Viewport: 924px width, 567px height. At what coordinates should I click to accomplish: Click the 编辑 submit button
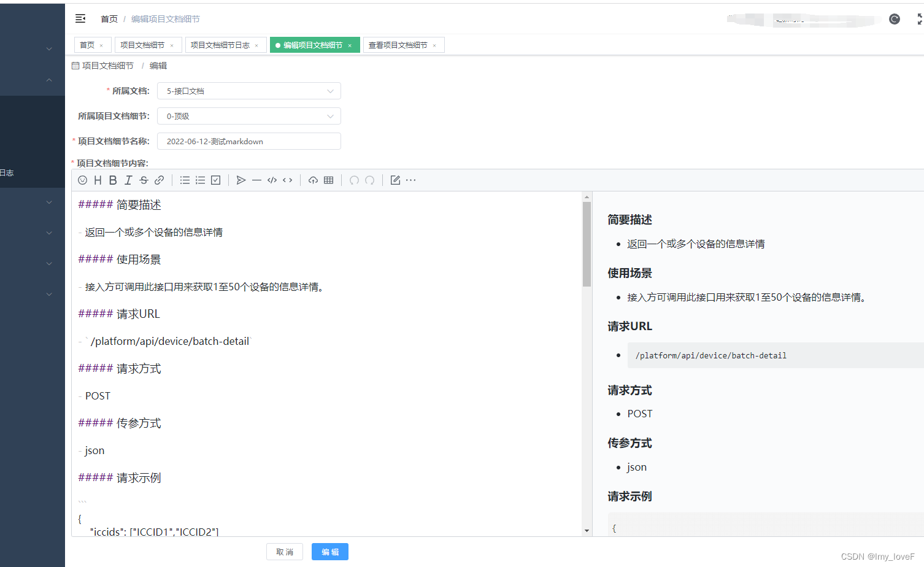(x=329, y=552)
